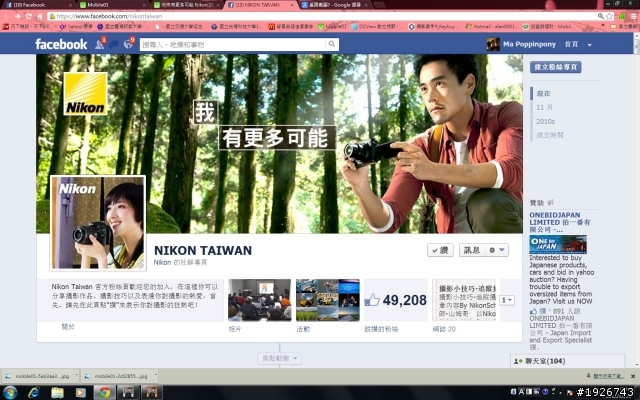Open downloaded file mobile01-2c62855...jpg

117,376
